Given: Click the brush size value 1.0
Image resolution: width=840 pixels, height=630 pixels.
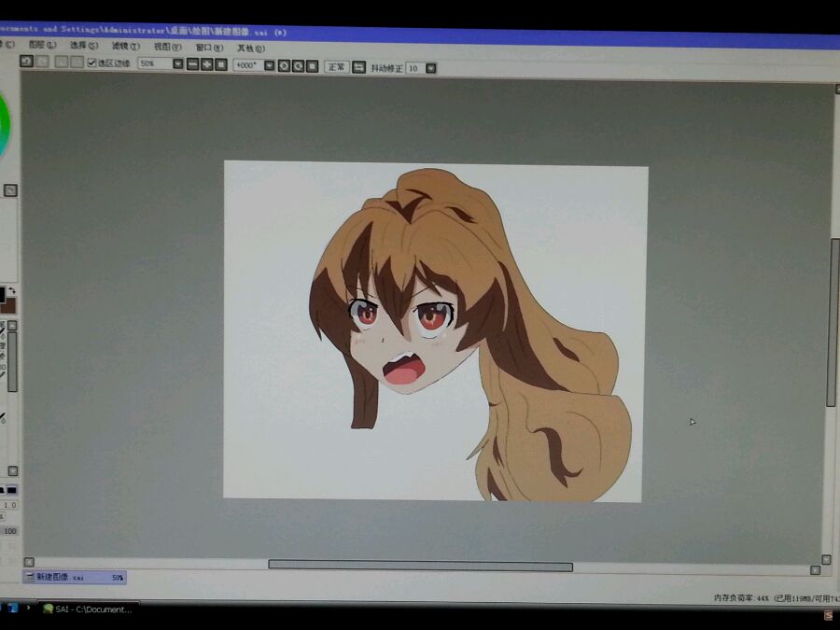Looking at the screenshot, I should click(10, 505).
